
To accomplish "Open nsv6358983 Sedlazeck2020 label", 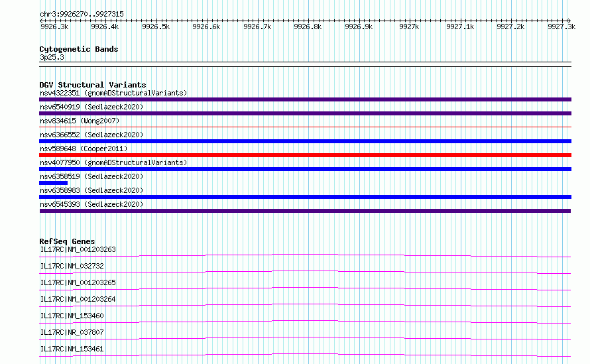I will (91, 190).
